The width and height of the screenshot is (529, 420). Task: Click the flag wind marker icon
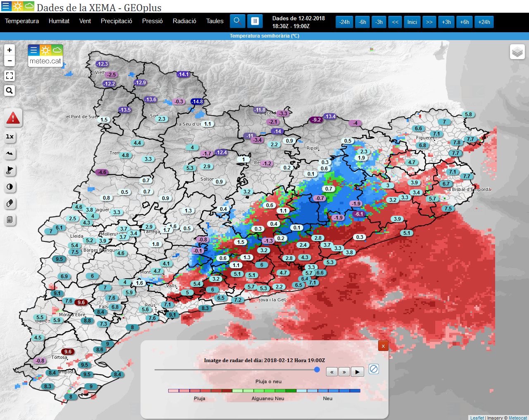pos(10,170)
